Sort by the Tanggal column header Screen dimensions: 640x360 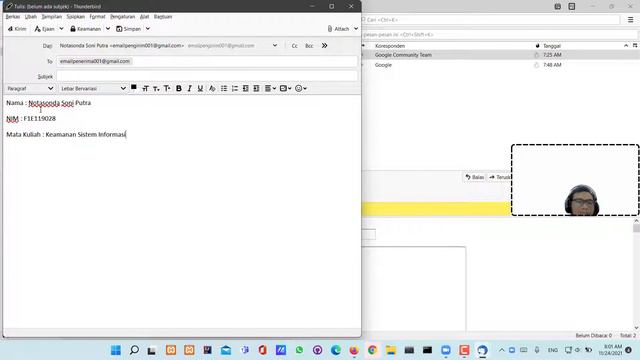[552, 46]
